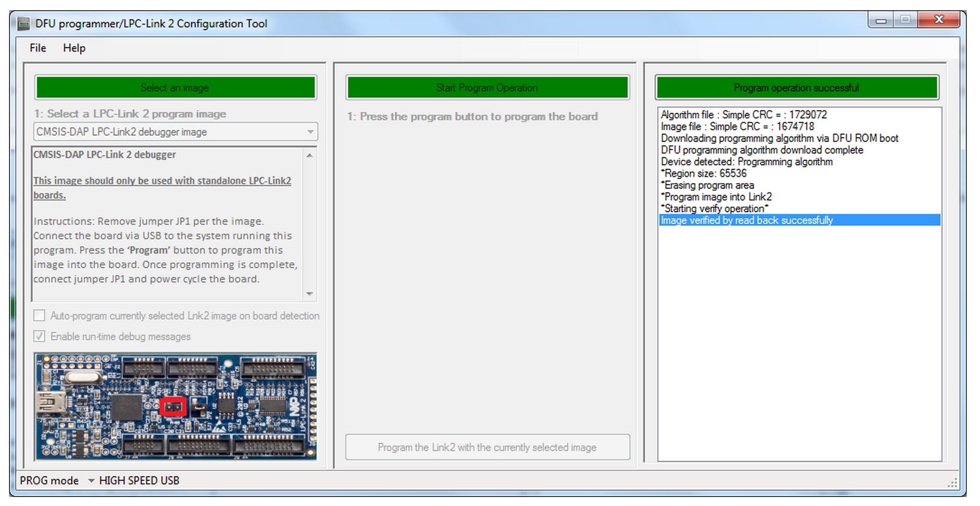Screen dimensions: 980x506
Task: Click the application icon in the title bar
Action: tap(23, 24)
